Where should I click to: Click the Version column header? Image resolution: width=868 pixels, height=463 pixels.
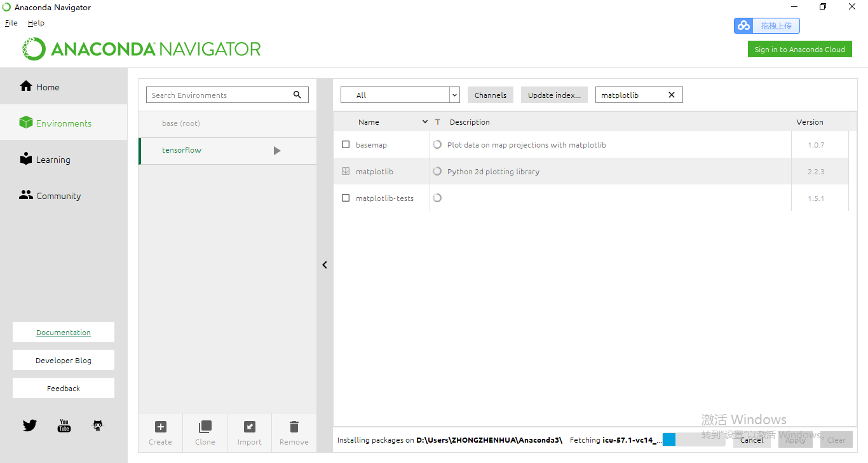tap(810, 122)
